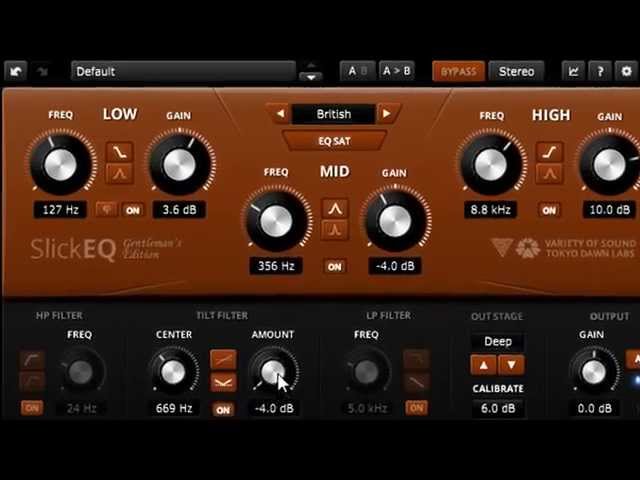Switch to next EQ model right arrow
Screen dimensions: 640x480
tap(387, 114)
